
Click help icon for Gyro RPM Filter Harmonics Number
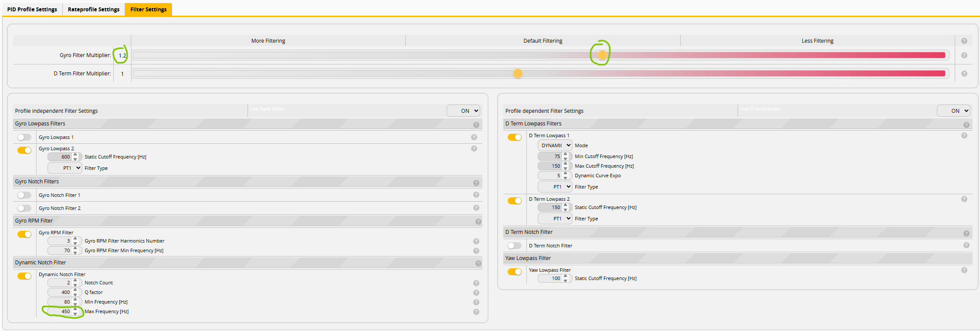coord(476,241)
